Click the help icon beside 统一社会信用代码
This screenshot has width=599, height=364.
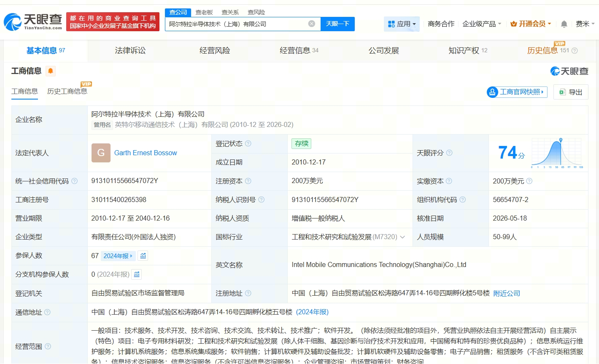74,181
